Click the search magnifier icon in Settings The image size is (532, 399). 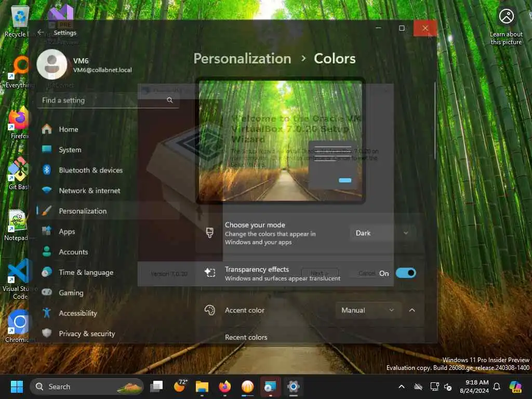pyautogui.click(x=170, y=100)
